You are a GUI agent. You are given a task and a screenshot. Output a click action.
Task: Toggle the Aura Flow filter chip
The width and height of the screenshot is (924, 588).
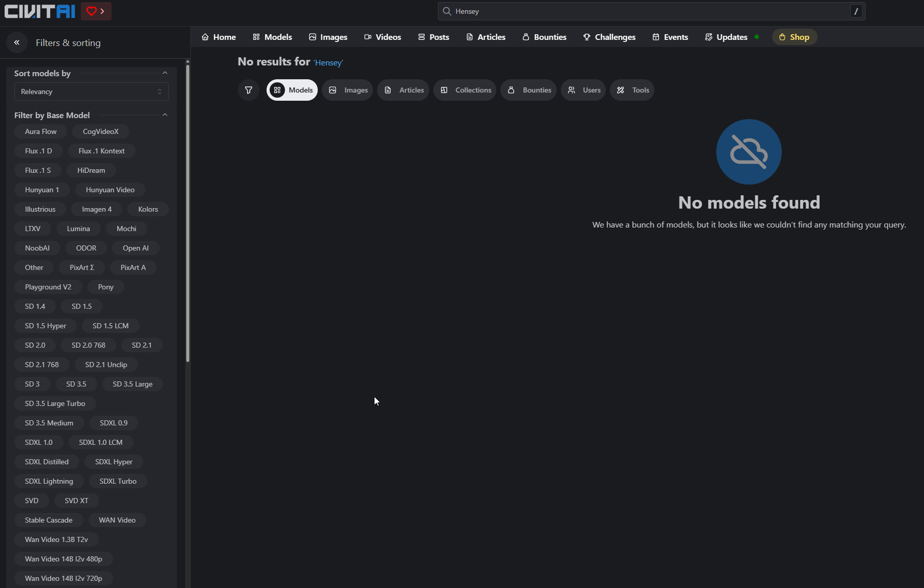coord(41,131)
